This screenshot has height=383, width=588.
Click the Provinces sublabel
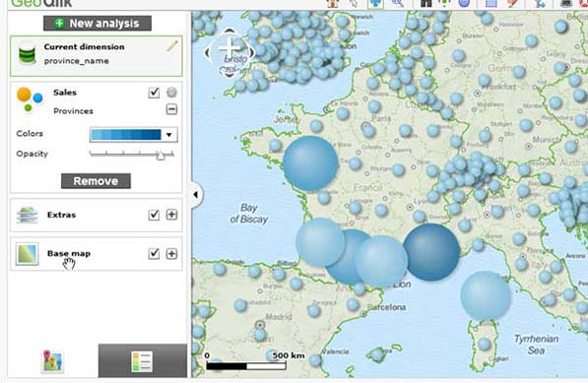73,111
